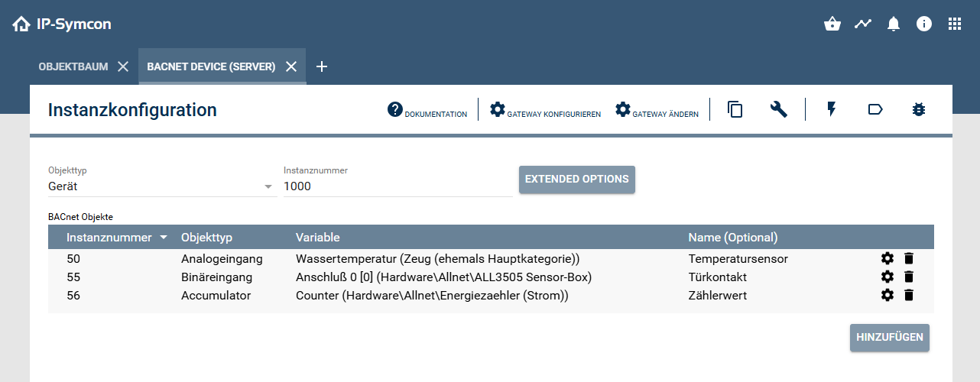This screenshot has height=382, width=980.
Task: Click the copy instance icon
Action: (735, 110)
